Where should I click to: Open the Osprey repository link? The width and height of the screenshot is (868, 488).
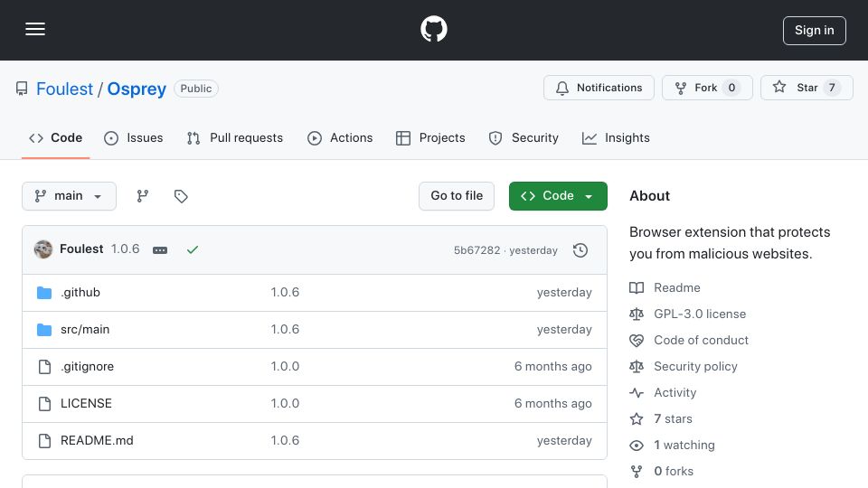click(137, 89)
